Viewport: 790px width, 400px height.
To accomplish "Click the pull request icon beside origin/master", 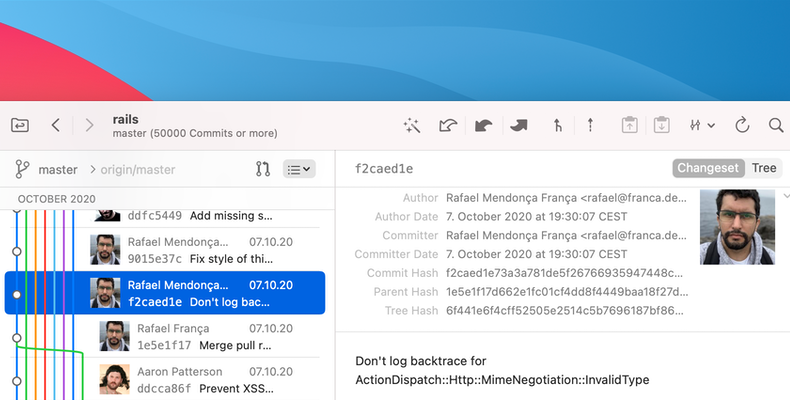I will [x=263, y=169].
